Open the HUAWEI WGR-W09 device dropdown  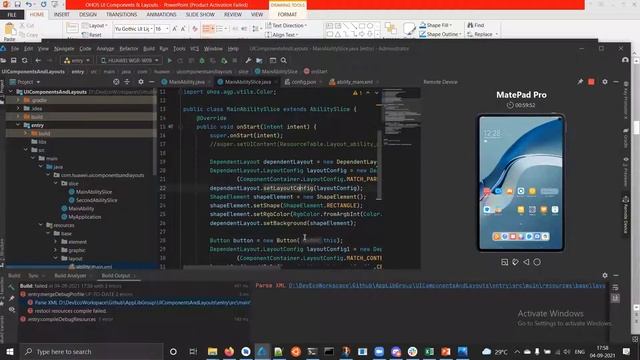coord(129,60)
